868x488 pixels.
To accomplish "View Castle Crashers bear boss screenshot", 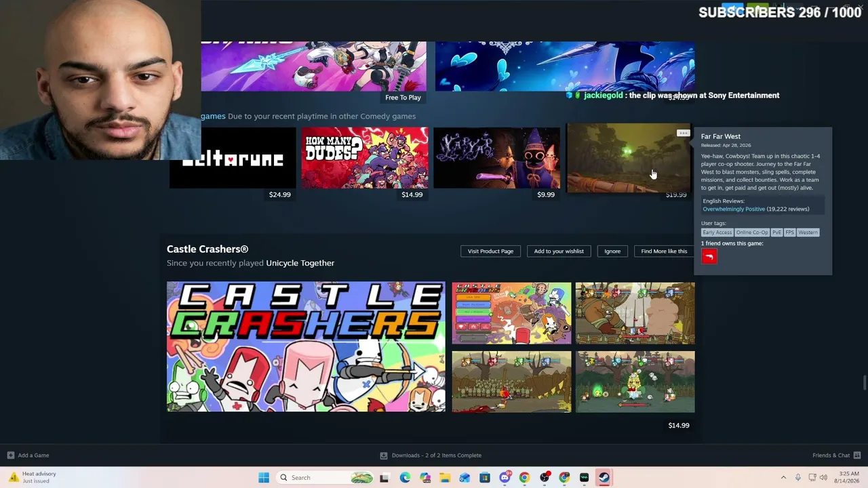I will 635,313.
